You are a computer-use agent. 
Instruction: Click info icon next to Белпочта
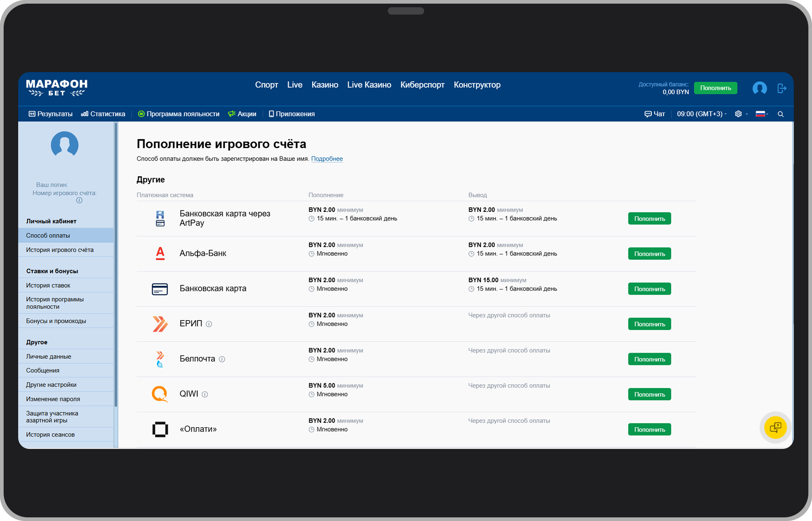pyautogui.click(x=222, y=359)
